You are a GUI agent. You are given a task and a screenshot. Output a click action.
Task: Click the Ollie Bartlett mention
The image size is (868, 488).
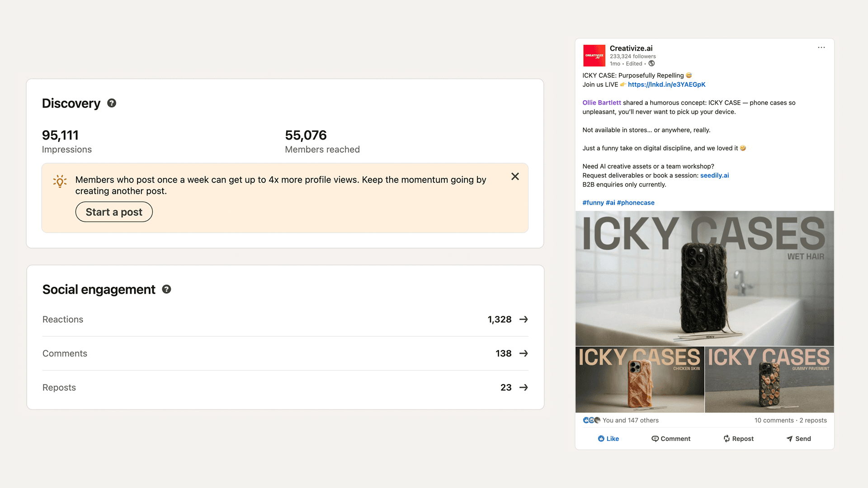coord(601,103)
